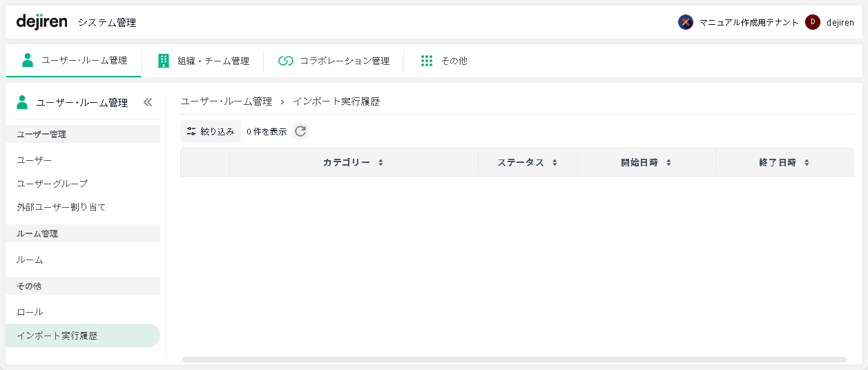Sort by ステータス column
This screenshot has width=868, height=370.
tap(527, 163)
